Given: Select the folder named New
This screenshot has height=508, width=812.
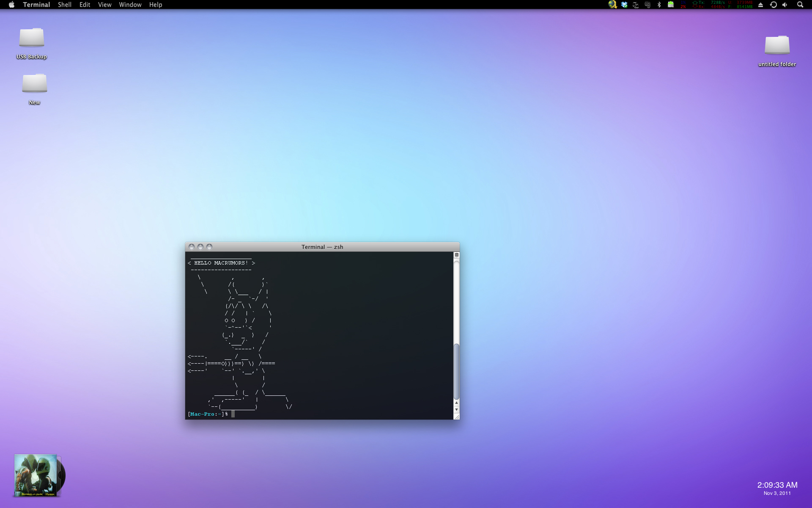Looking at the screenshot, I should [x=35, y=89].
